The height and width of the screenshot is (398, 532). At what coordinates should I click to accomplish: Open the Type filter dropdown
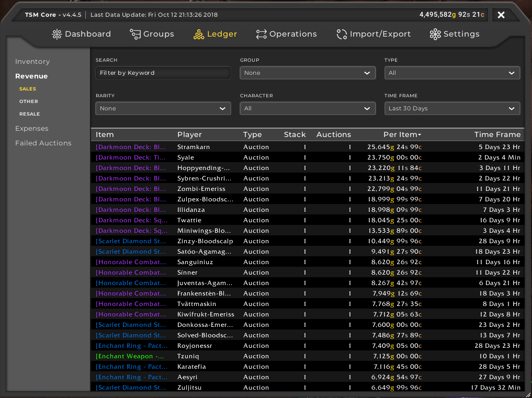tap(452, 73)
